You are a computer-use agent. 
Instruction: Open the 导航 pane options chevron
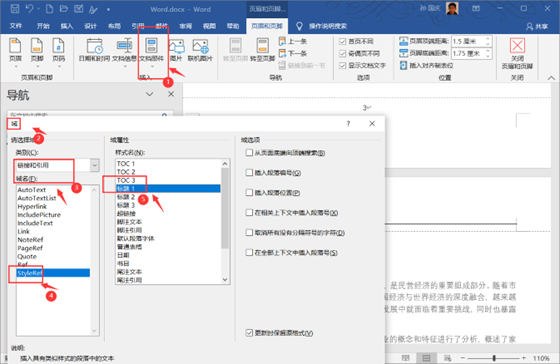pyautogui.click(x=150, y=94)
